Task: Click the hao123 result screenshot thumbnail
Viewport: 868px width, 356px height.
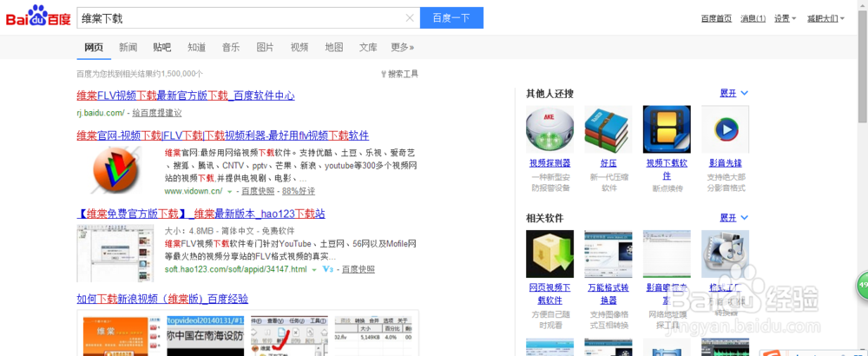Action: [115, 253]
